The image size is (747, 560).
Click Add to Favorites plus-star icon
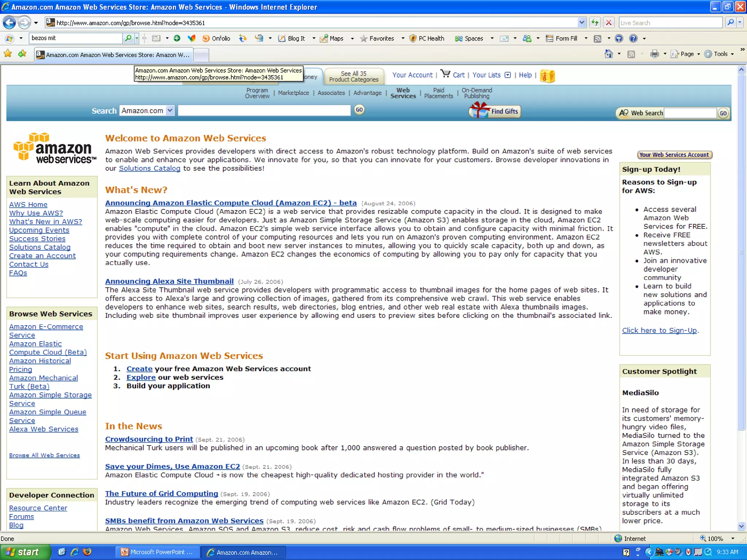(x=22, y=54)
